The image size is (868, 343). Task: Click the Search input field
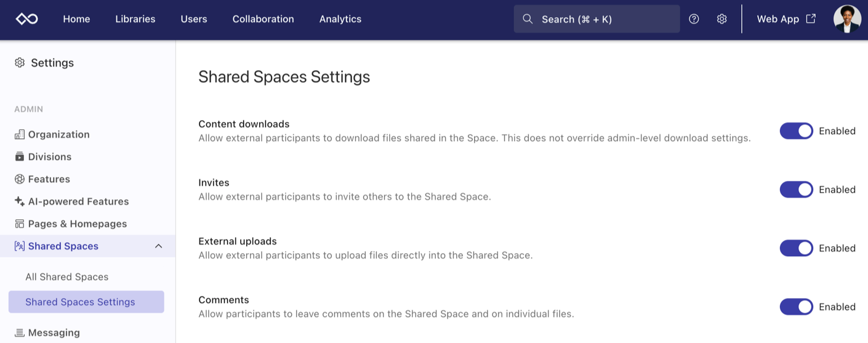click(597, 19)
